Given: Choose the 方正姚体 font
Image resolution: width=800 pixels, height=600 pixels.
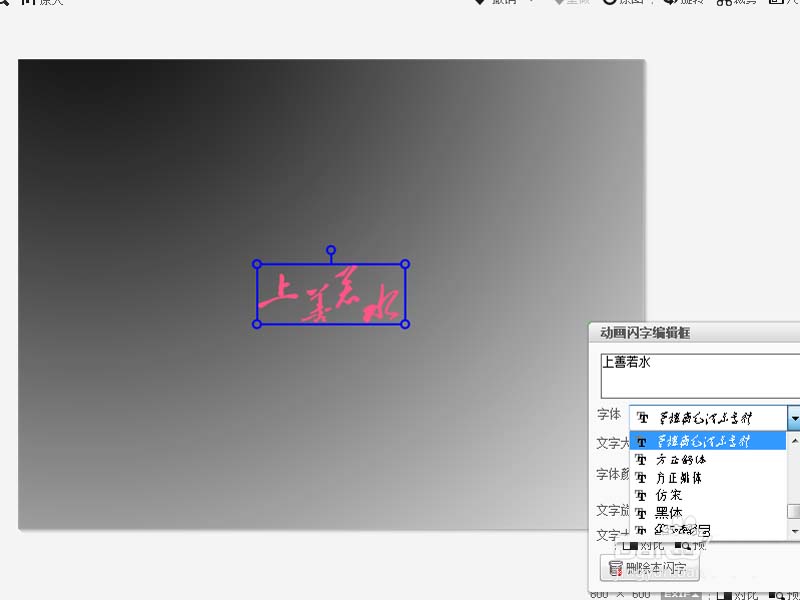Looking at the screenshot, I should pyautogui.click(x=708, y=478).
